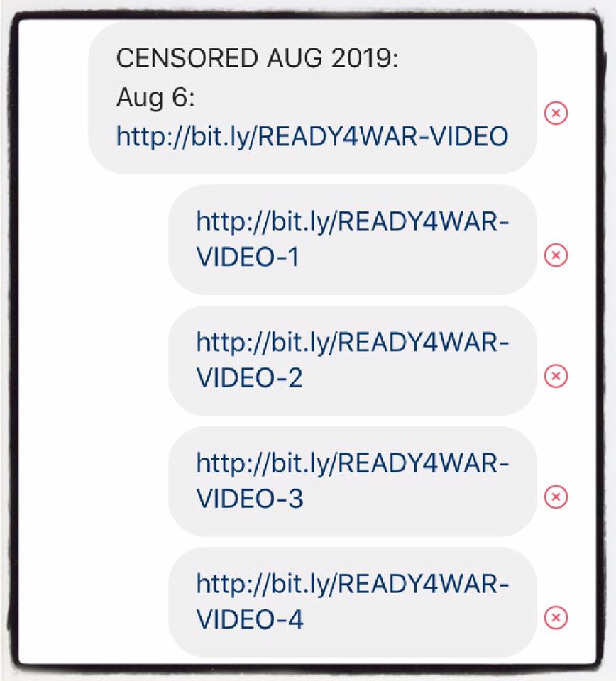The height and width of the screenshot is (681, 616).
Task: Tap the red X icon beside VIDEO-2 message
Action: [556, 376]
